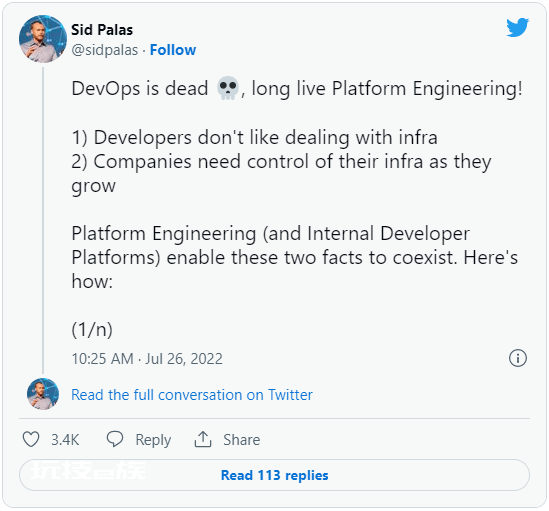Click the share upload arrow icon

pos(203,439)
